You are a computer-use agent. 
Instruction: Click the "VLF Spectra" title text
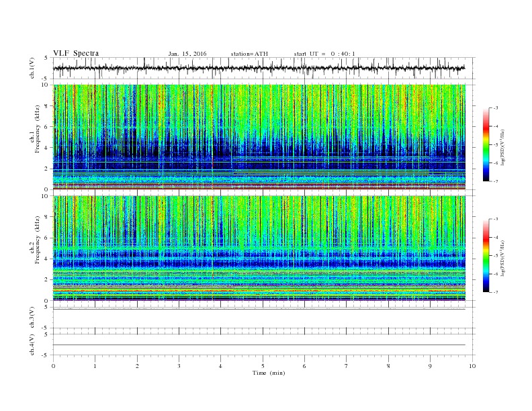point(76,53)
